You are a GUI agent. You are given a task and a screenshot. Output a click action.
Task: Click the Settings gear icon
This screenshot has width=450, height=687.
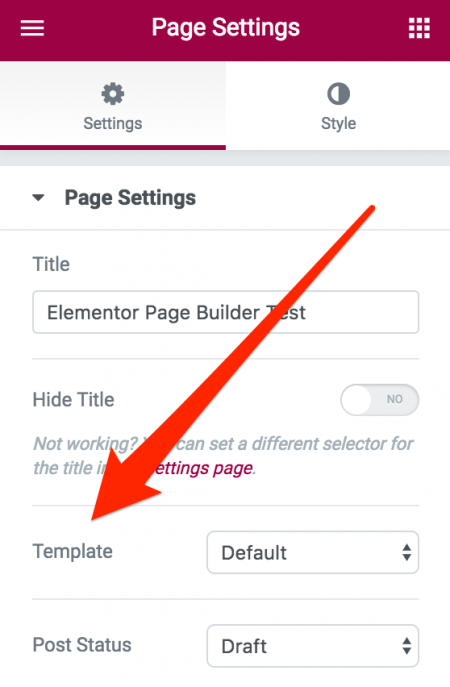pos(113,93)
